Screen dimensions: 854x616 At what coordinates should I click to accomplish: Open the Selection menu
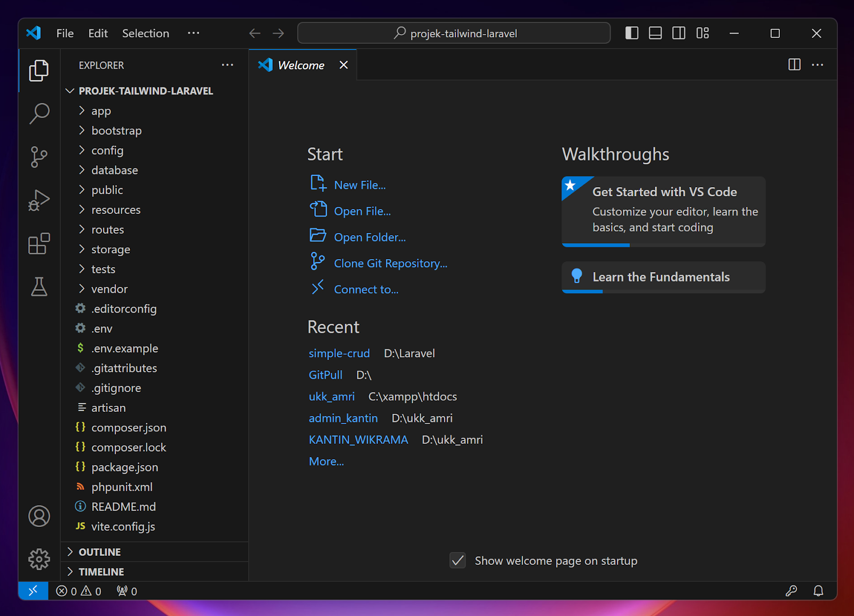point(146,33)
